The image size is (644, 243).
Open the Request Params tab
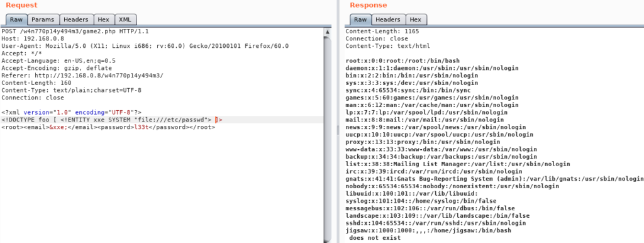click(x=43, y=20)
